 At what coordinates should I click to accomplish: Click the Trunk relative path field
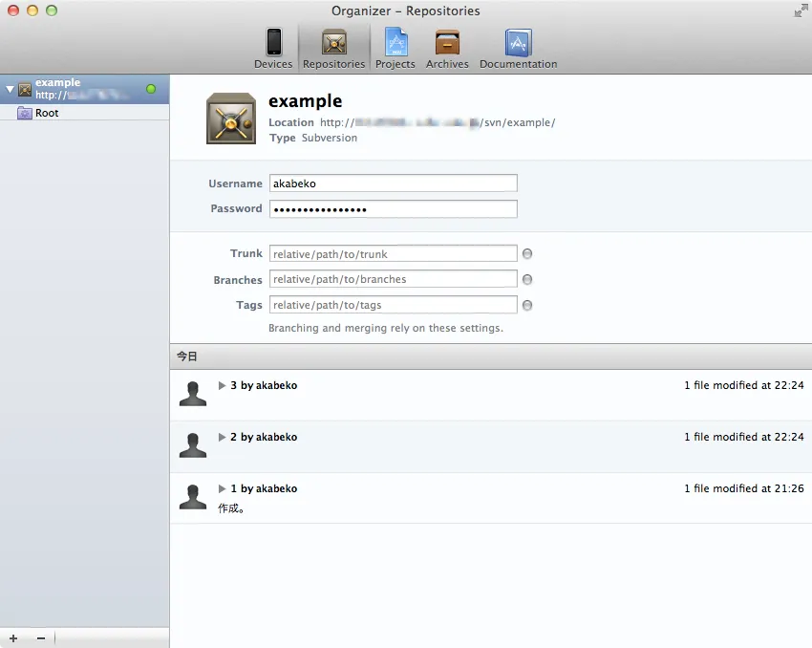click(393, 254)
